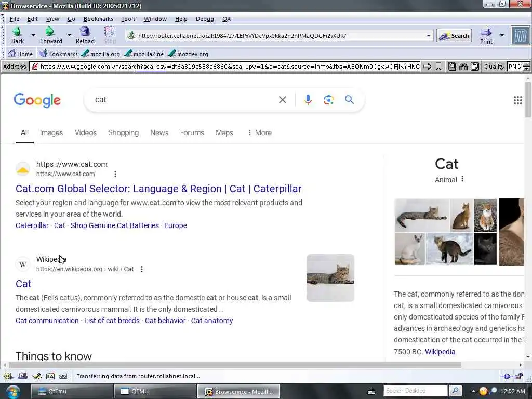The width and height of the screenshot is (532, 399).
Task: Open Cat.com Global Selector result link
Action: pos(158,189)
